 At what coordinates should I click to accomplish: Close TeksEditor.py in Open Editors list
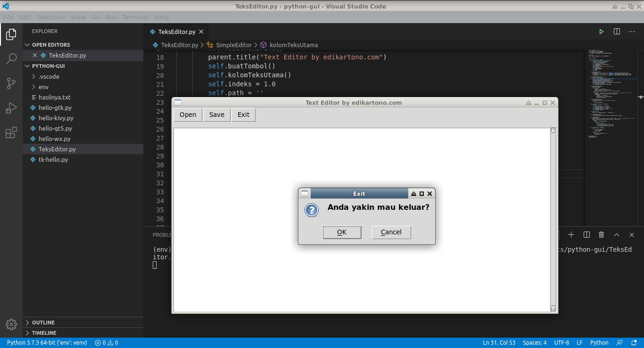coord(35,55)
